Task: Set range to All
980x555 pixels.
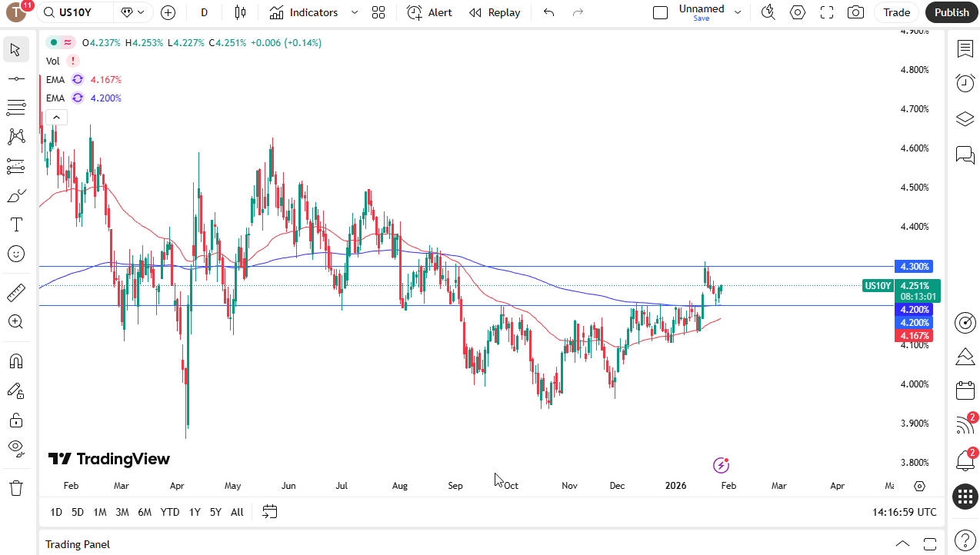Action: pyautogui.click(x=237, y=512)
